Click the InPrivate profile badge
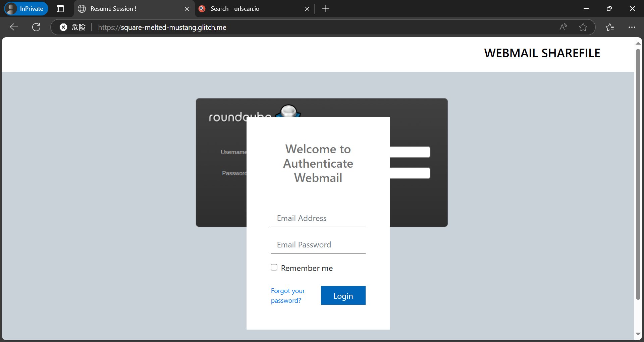 (x=26, y=9)
